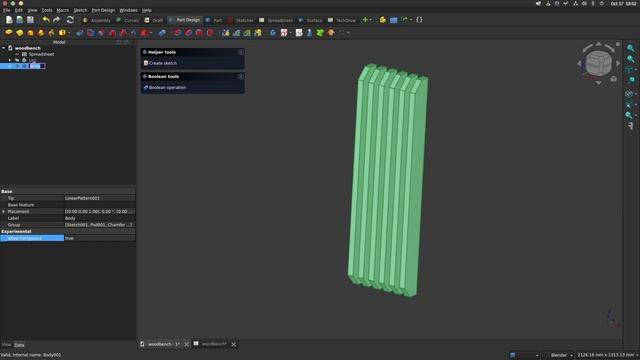The image size is (640, 360).
Task: Refresh the document with the recompute icon
Action: tap(70, 20)
